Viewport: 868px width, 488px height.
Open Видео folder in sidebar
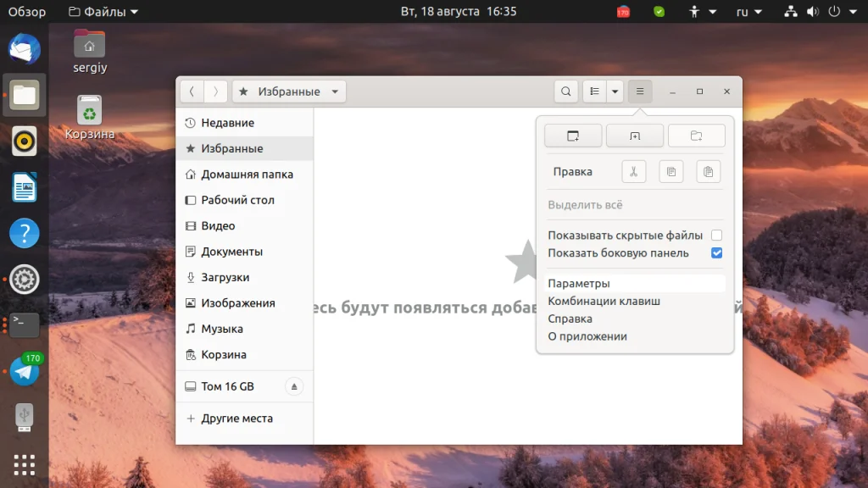pos(244,225)
